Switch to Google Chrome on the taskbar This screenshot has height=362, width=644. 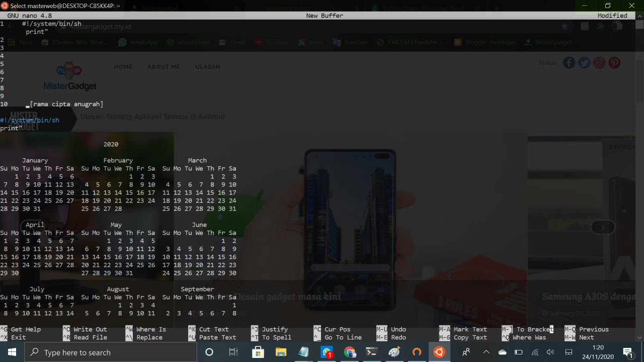click(350, 352)
